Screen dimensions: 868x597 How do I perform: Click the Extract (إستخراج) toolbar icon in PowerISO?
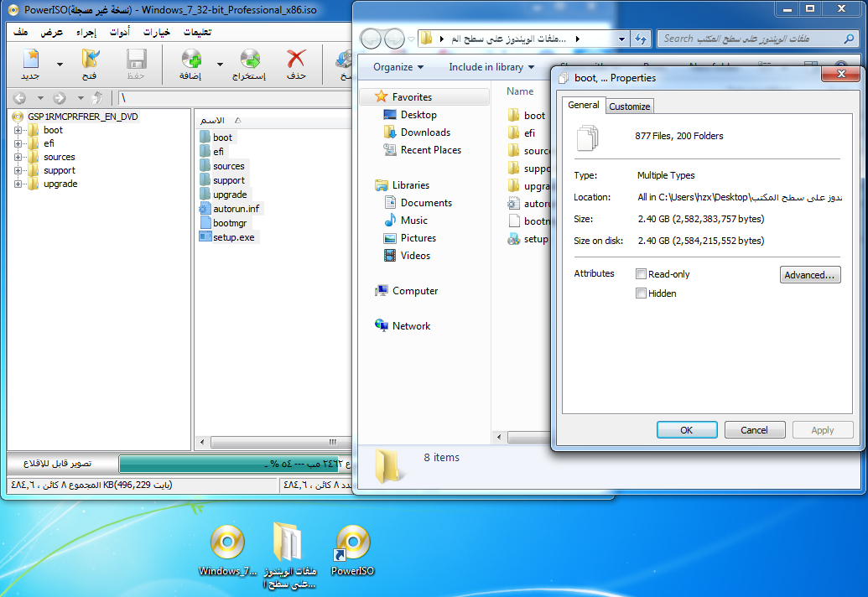[249, 65]
